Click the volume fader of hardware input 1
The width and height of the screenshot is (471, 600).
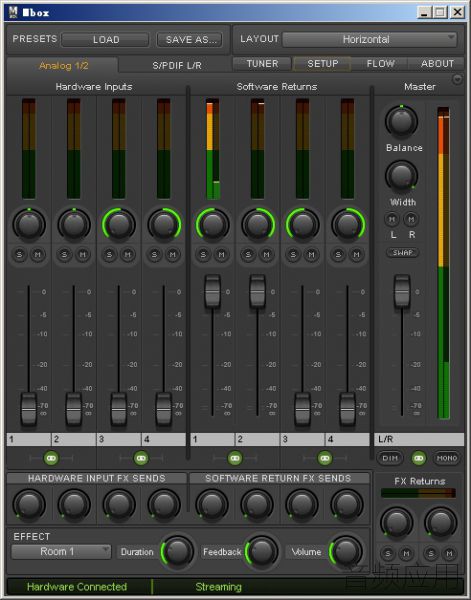pos(29,409)
